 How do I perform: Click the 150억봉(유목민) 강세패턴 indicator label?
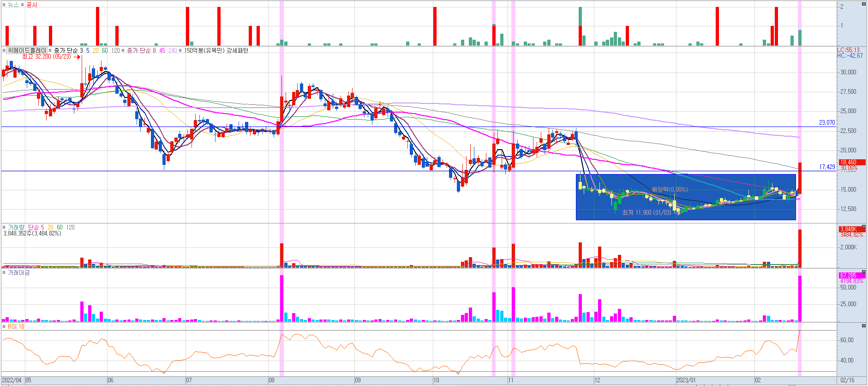pos(216,50)
